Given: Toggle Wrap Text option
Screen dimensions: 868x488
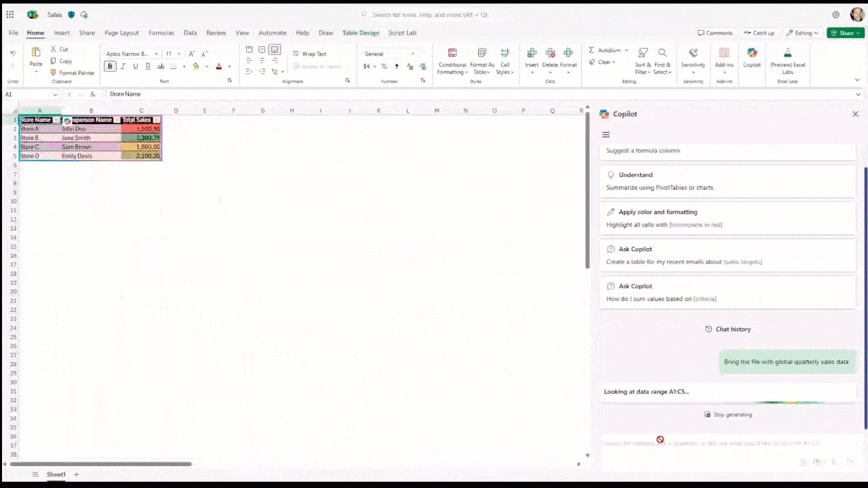Looking at the screenshot, I should (x=309, y=54).
